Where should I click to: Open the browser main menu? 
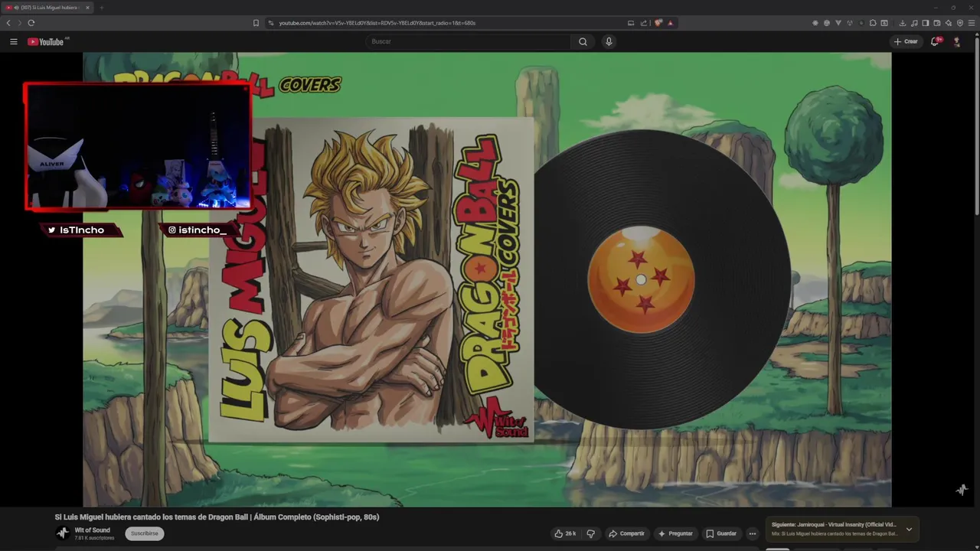[972, 23]
